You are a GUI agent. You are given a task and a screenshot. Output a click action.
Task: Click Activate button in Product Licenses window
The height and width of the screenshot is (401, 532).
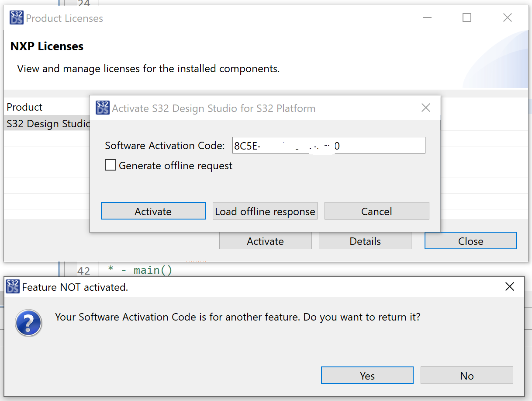pos(265,241)
